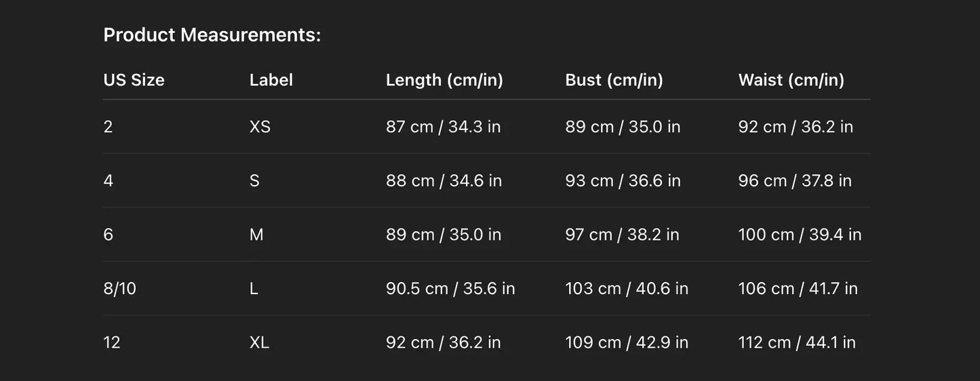Select the Length (cm/in) column header
980x381 pixels.
(444, 80)
